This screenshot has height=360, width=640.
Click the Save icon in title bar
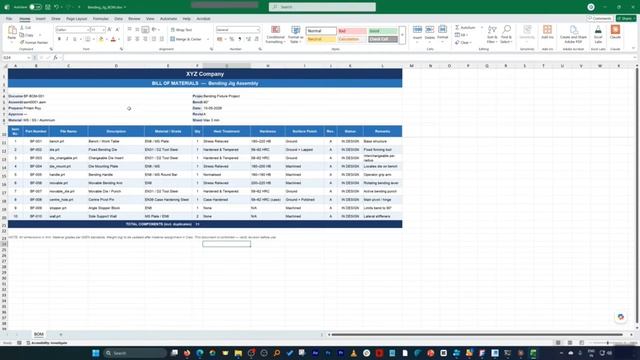48,7
